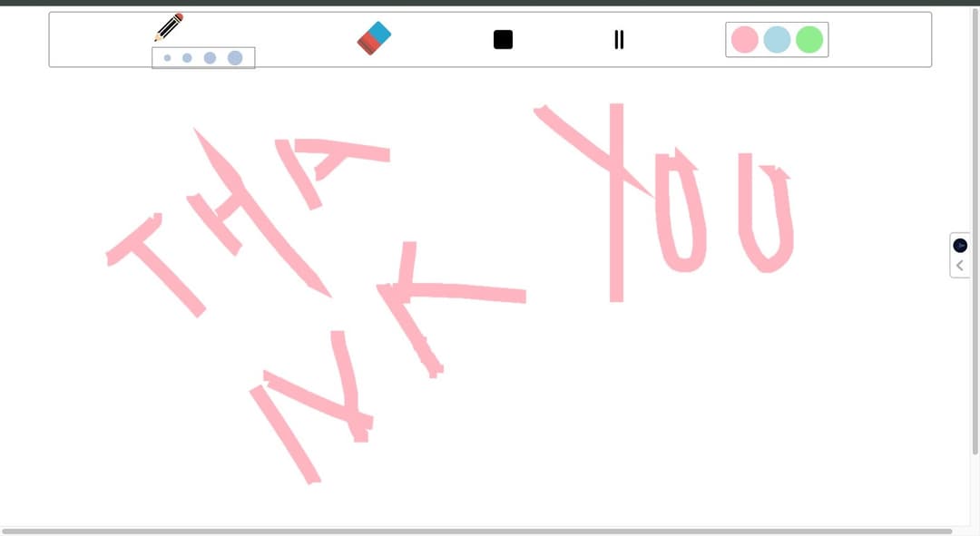Choose the green color swatch
The image size is (980, 536).
[x=809, y=39]
